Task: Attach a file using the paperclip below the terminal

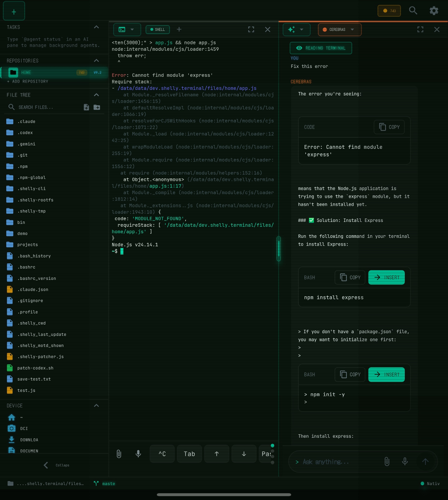Action: tap(119, 454)
